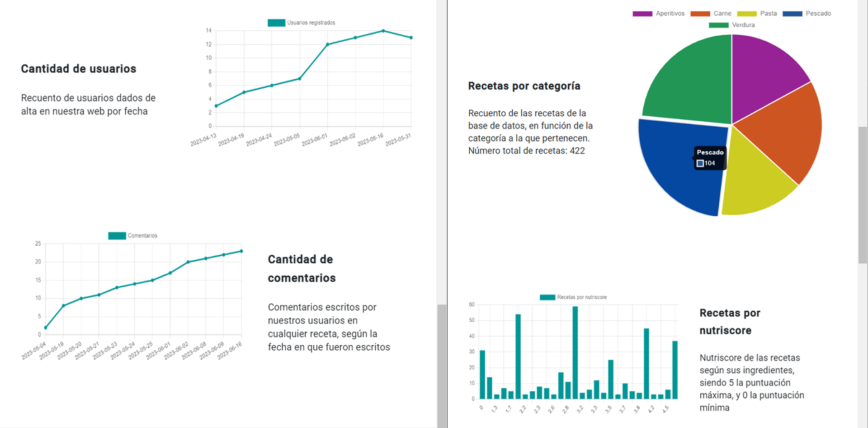
Task: Click the tallest nutriscore bar near 60
Action: [x=575, y=353]
